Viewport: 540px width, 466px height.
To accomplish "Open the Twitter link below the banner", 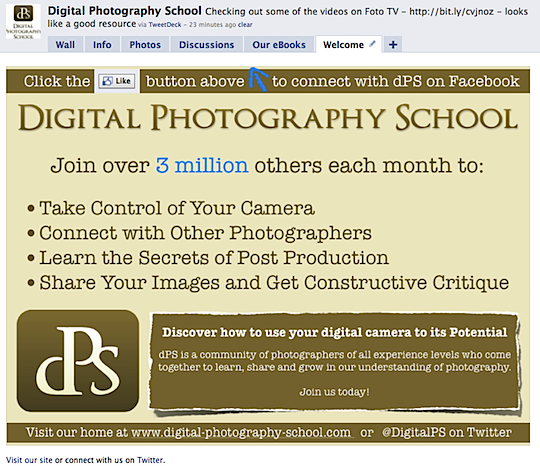I will click(x=150, y=460).
